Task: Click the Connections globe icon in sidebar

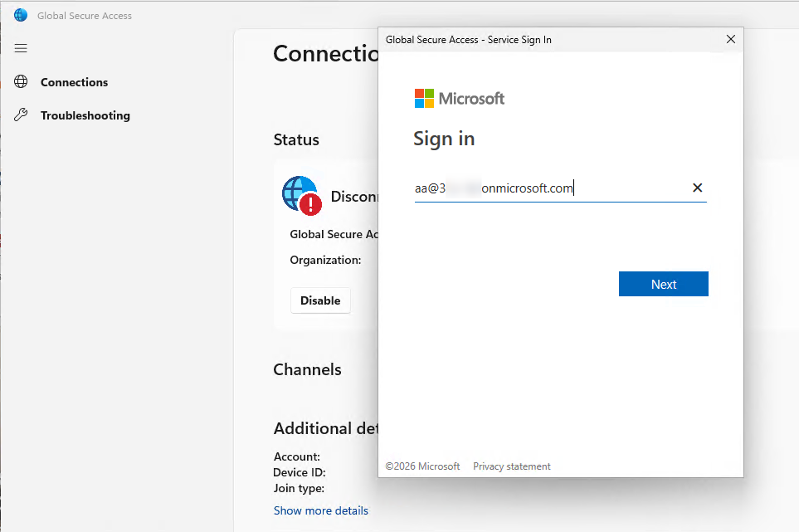Action: (x=22, y=82)
